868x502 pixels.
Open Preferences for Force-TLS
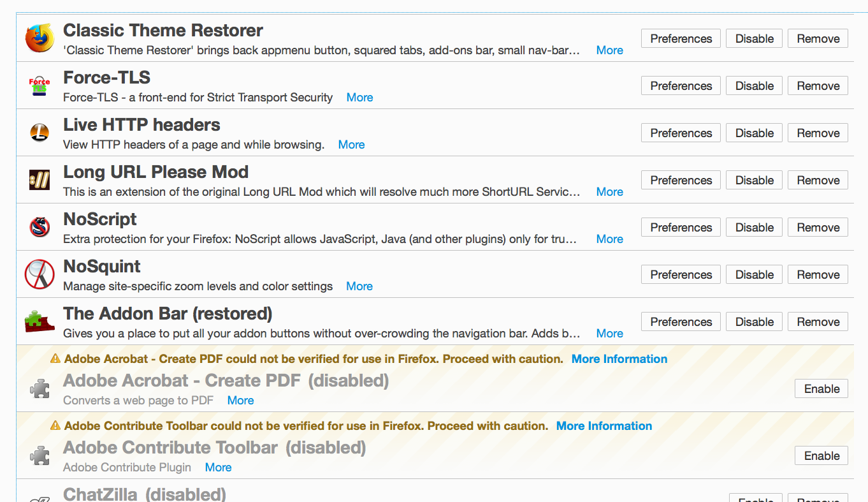click(681, 86)
